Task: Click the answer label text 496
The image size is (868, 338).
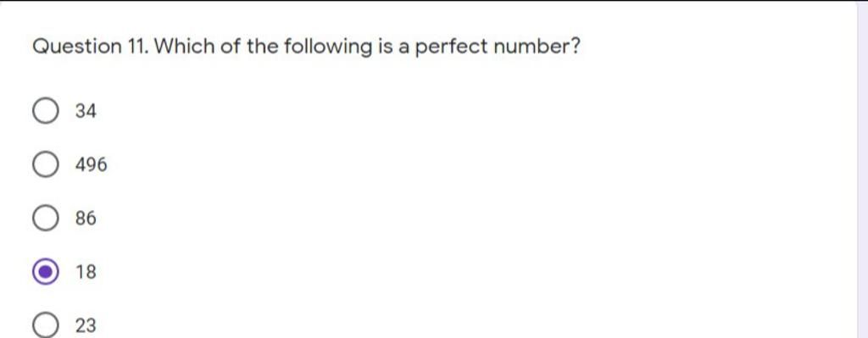Action: click(x=92, y=165)
